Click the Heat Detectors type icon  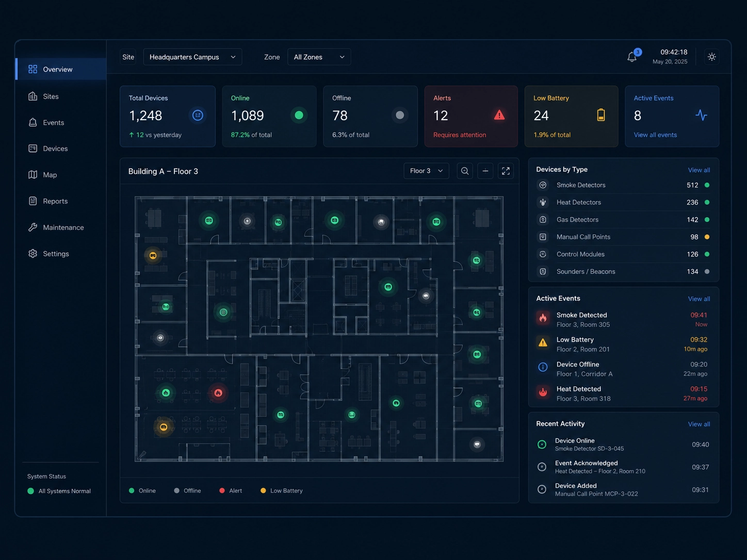pyautogui.click(x=543, y=203)
